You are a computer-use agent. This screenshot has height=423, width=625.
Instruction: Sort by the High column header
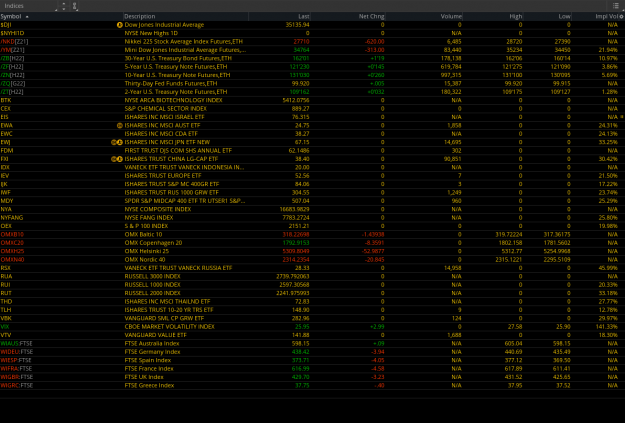coord(516,16)
